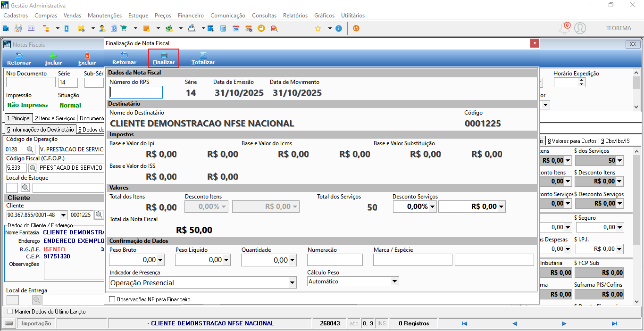Check Observações NF para Financeiro checkbox

(112, 299)
